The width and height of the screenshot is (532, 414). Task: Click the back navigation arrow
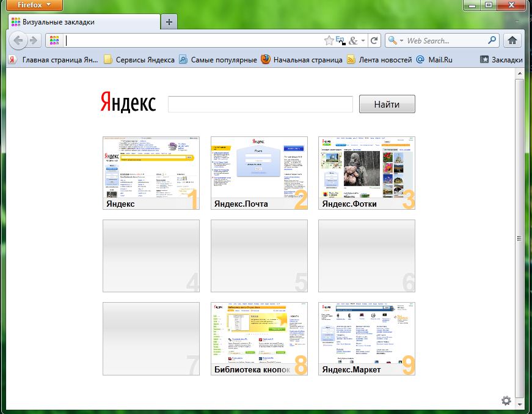[18, 41]
